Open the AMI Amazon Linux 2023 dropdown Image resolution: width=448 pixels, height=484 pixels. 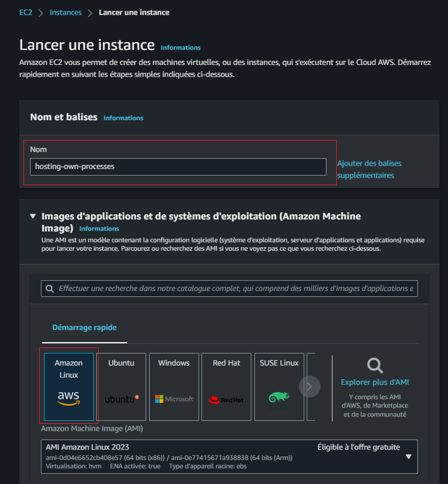tap(229, 456)
